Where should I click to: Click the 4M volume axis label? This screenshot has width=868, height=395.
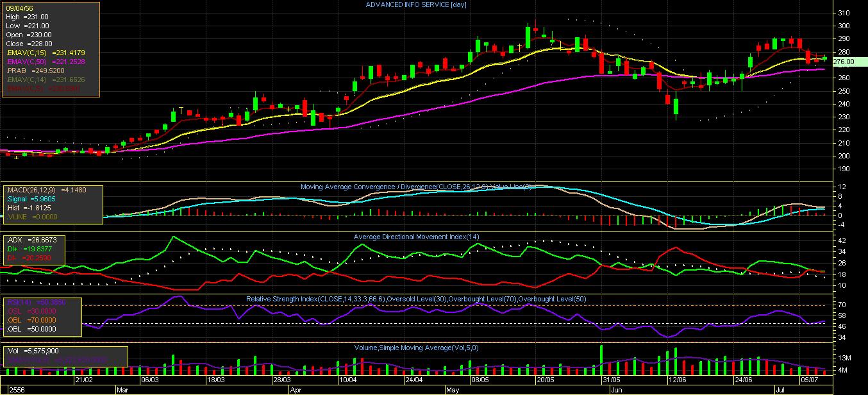844,371
